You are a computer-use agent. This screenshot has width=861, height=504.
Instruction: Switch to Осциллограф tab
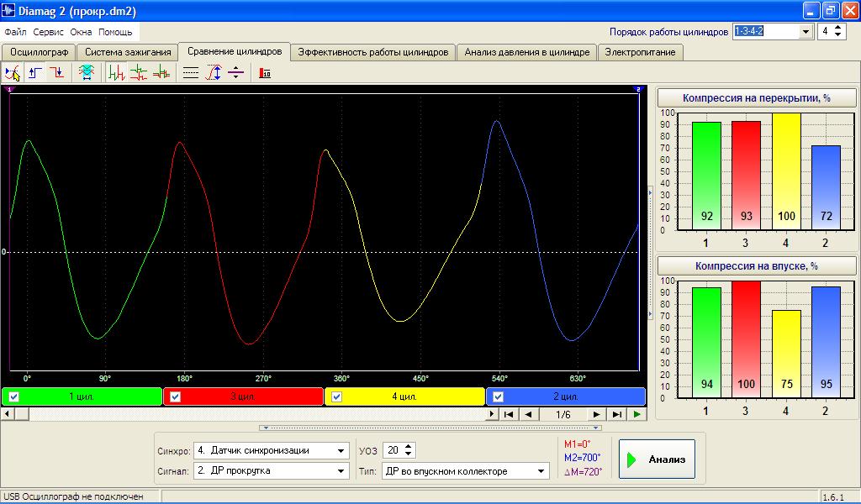39,52
